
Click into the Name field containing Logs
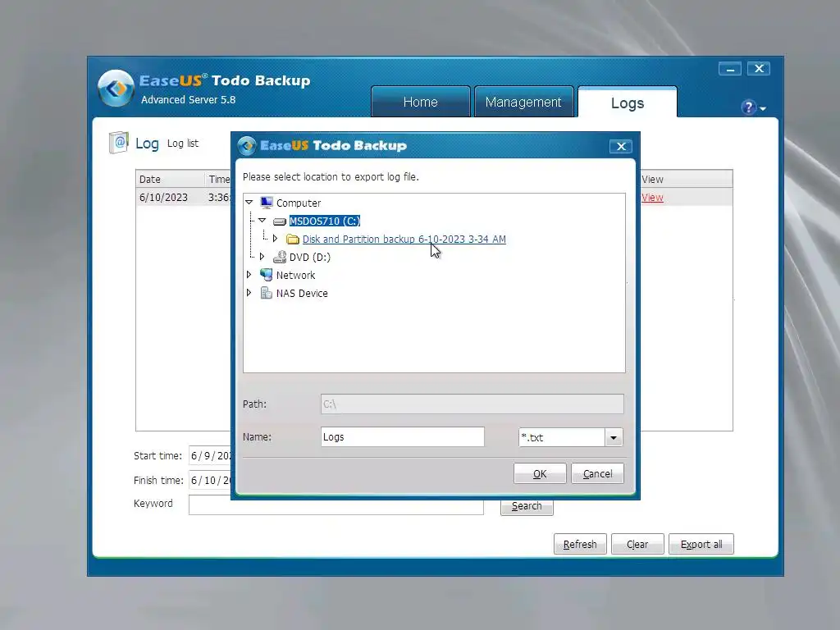(x=402, y=437)
